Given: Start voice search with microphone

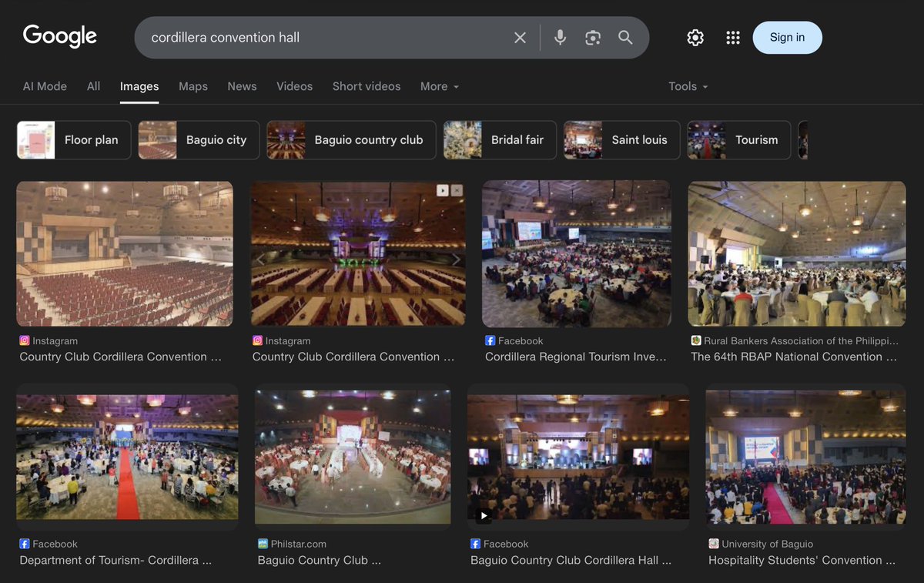Looking at the screenshot, I should pyautogui.click(x=561, y=37).
